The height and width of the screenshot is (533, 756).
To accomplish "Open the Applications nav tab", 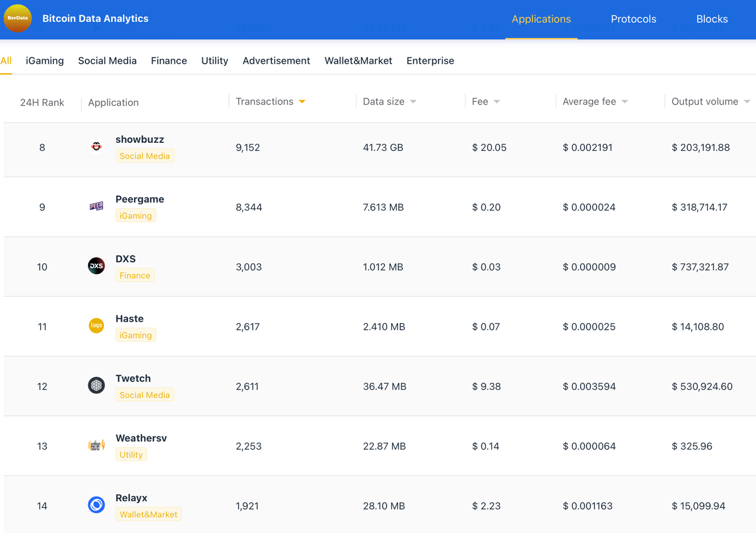I will 541,19.
